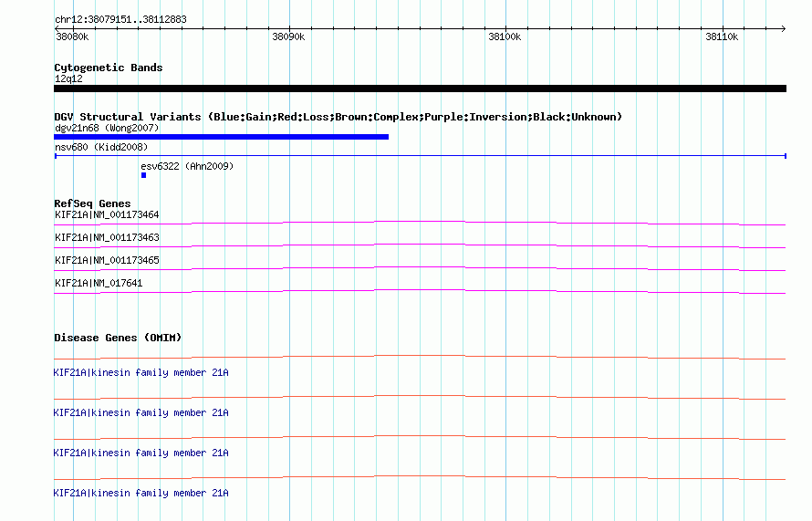Click the 38100k ruler tick label
The width and height of the screenshot is (812, 521).
pyautogui.click(x=505, y=36)
